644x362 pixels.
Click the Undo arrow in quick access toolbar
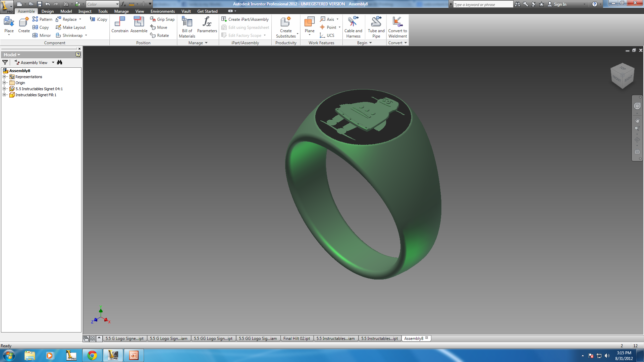47,4
